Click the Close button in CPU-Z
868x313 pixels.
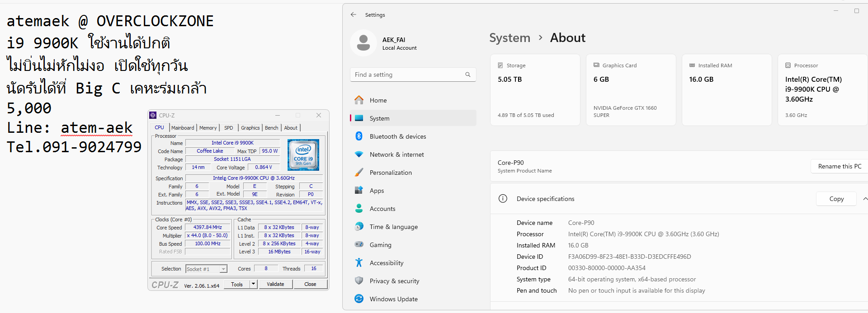(310, 284)
